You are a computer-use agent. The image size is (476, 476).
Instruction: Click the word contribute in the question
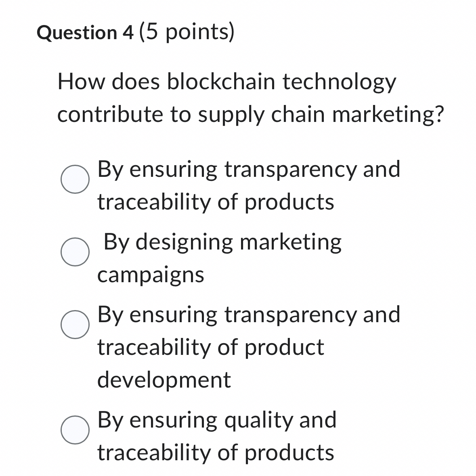pyautogui.click(x=110, y=114)
